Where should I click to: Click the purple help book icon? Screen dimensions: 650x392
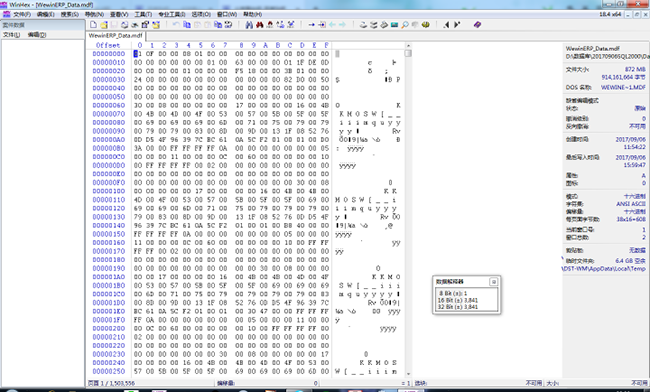coord(477,25)
